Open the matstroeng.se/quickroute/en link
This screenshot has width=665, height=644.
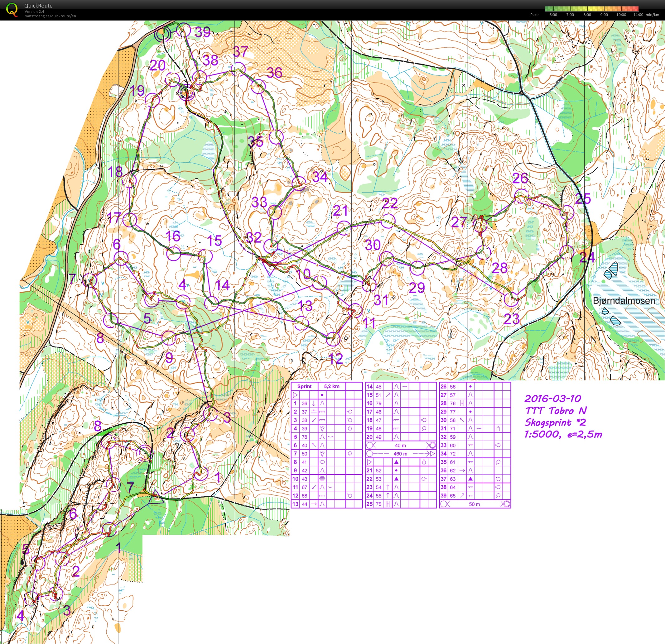tap(50, 16)
